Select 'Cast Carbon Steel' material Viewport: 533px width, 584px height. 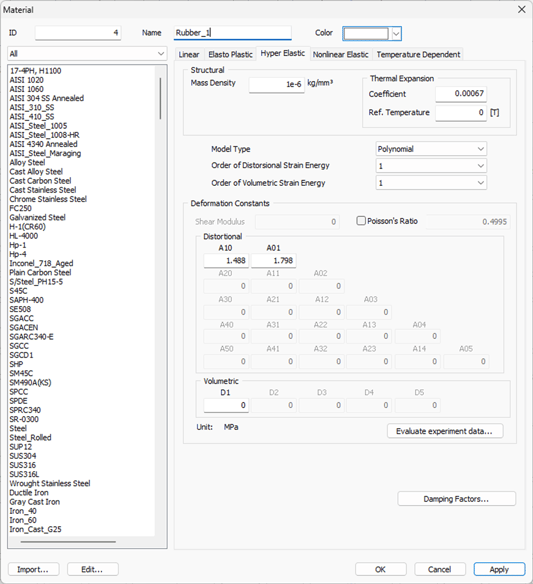click(x=40, y=181)
